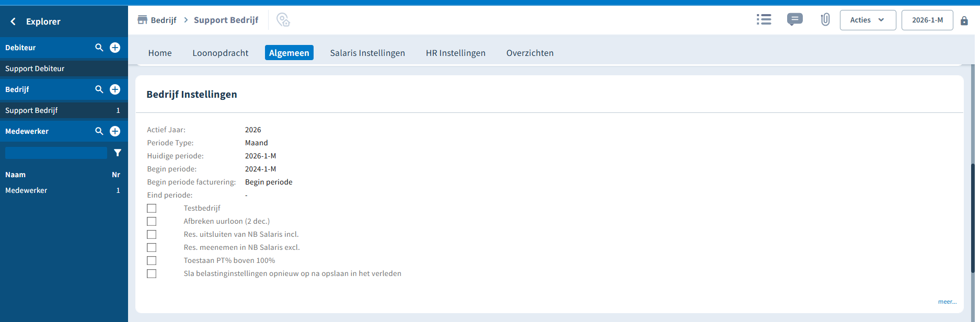This screenshot has width=980, height=322.
Task: Add a new Debiteur
Action: 115,48
